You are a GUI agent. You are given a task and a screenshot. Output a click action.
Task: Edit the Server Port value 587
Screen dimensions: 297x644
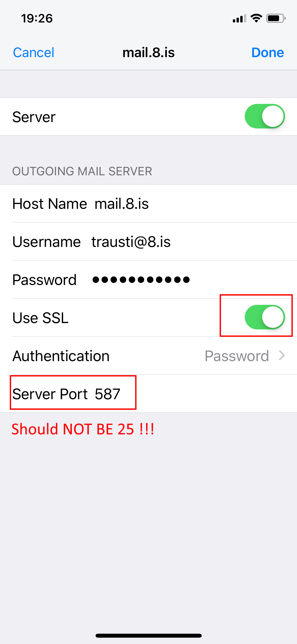(107, 394)
